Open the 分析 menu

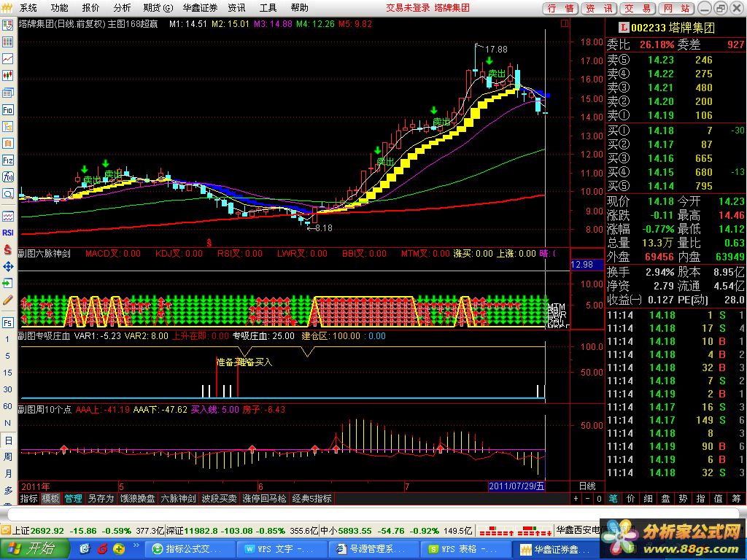(x=122, y=7)
